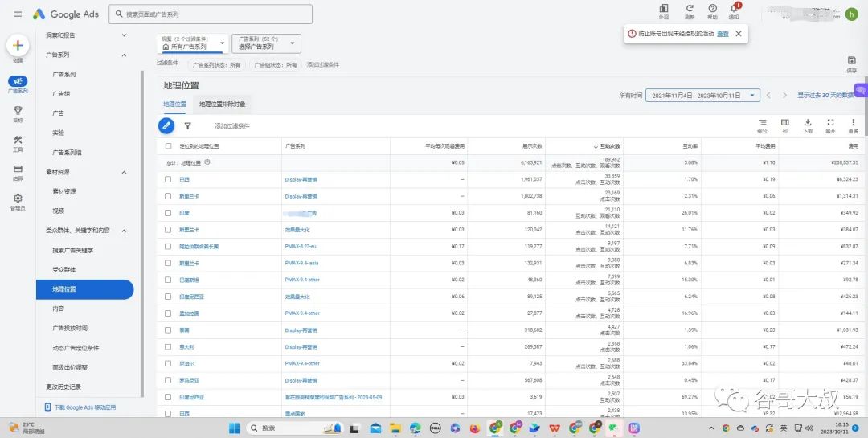Click the blue pencil edit button

tap(166, 125)
